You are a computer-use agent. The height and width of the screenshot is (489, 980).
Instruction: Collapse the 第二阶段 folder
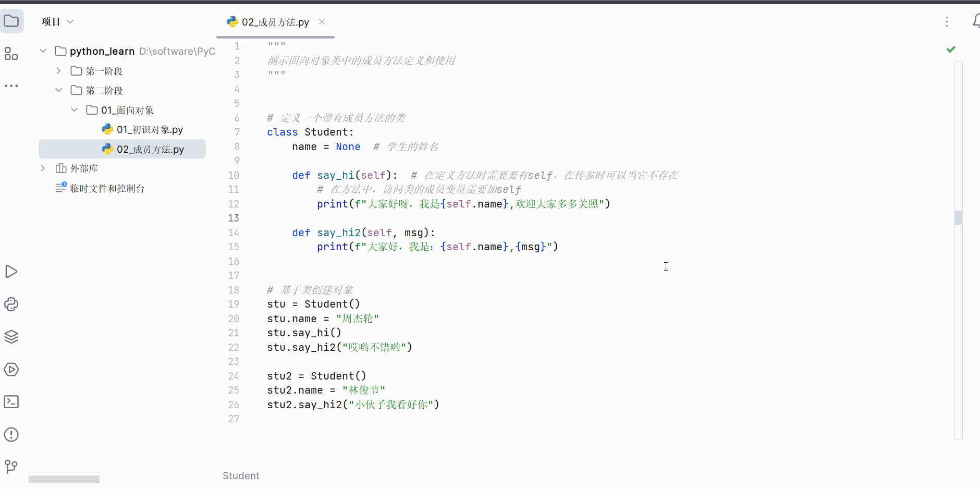tap(58, 90)
